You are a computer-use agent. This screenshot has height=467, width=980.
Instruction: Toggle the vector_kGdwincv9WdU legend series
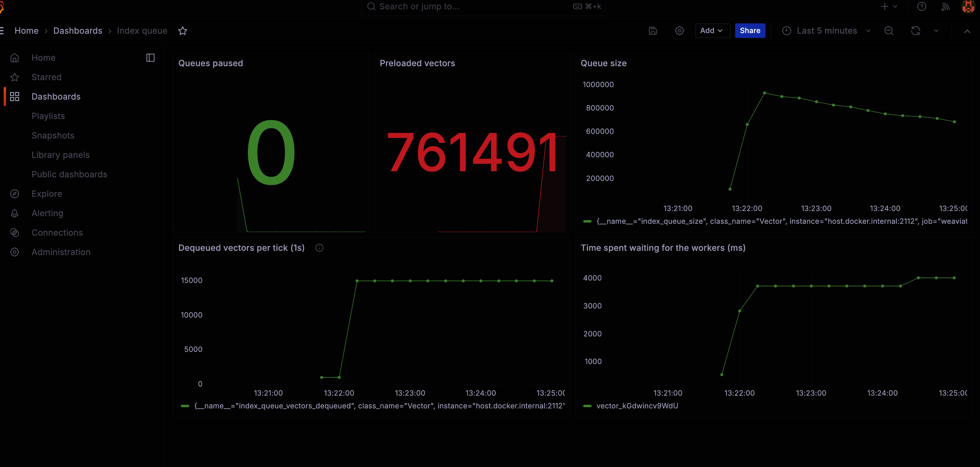637,406
